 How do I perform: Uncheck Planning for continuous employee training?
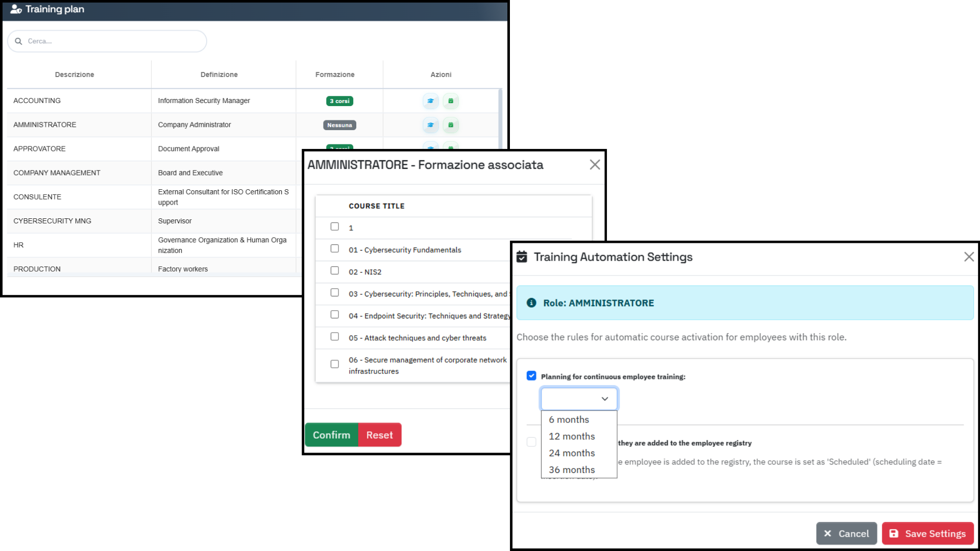[x=531, y=375]
